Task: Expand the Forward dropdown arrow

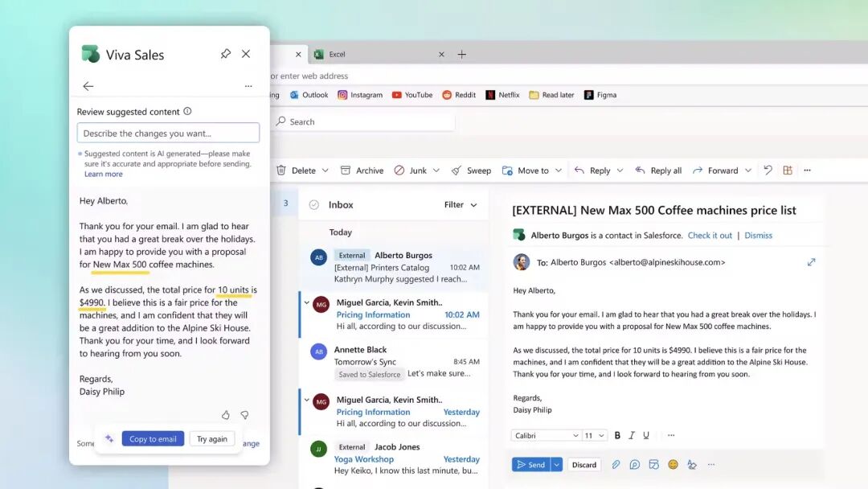Action: click(x=748, y=171)
